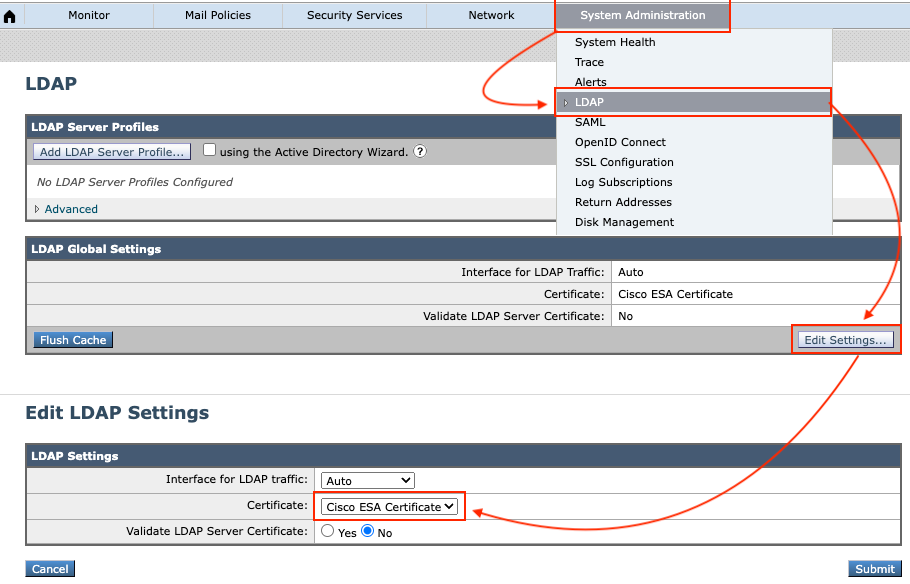910x584 pixels.
Task: Open the Active Directory Wizard help tooltip
Action: [419, 151]
